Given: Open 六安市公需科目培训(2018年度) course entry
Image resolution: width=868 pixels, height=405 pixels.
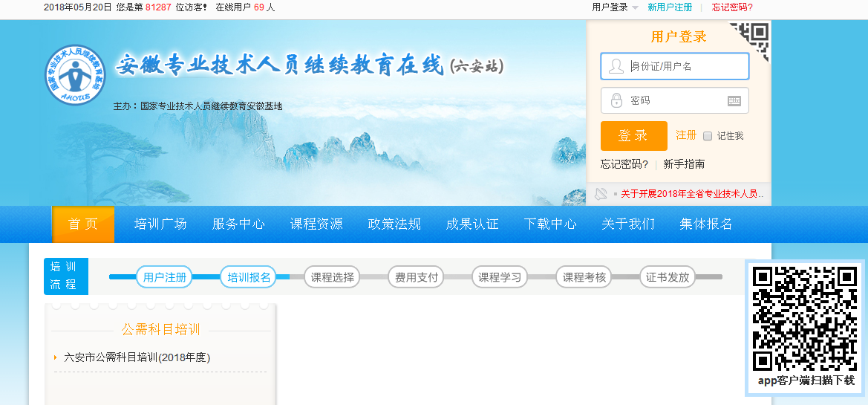Looking at the screenshot, I should pyautogui.click(x=137, y=357).
